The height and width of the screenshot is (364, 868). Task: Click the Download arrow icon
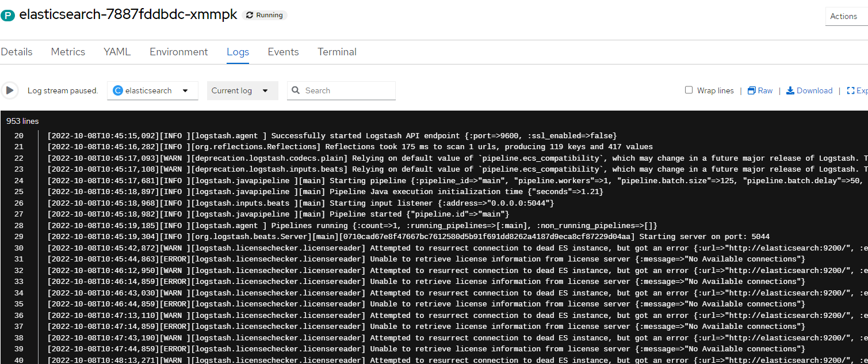point(790,90)
